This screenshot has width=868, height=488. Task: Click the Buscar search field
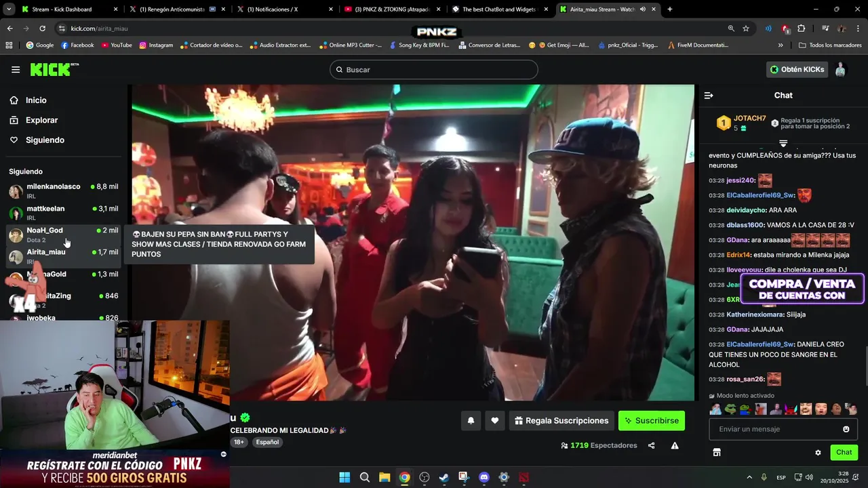pos(434,70)
